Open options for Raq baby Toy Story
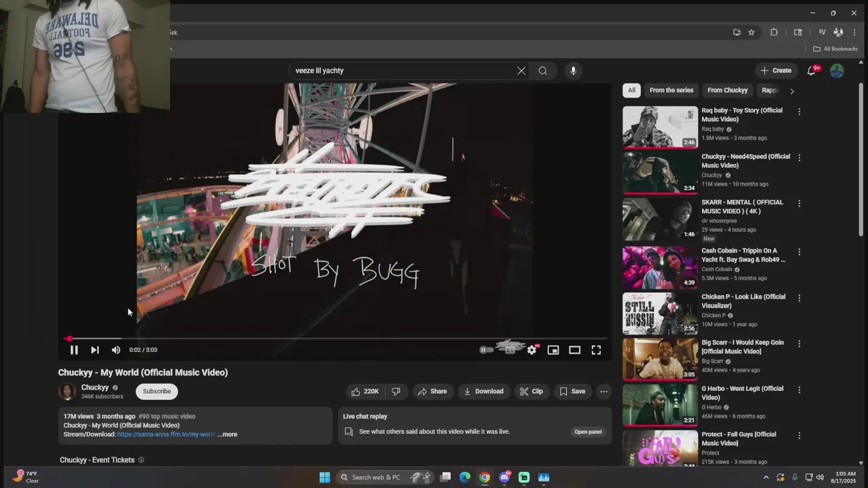 (799, 112)
